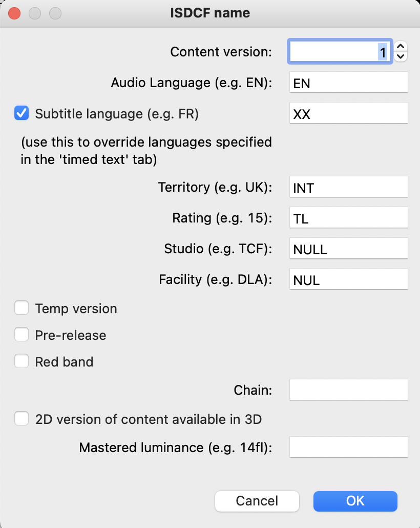Tick the Pre-release checkbox
The image size is (420, 528).
pos(22,334)
